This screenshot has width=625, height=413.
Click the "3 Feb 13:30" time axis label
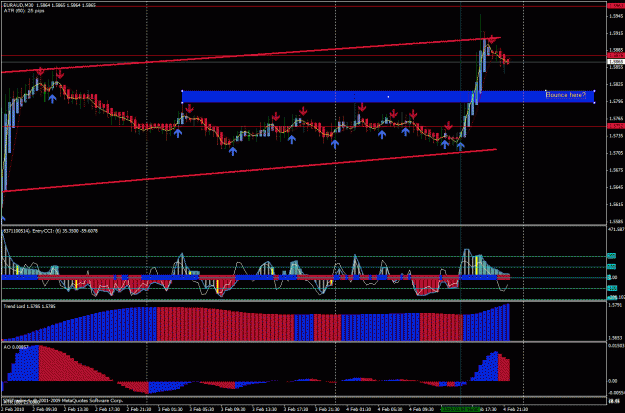[265, 409]
